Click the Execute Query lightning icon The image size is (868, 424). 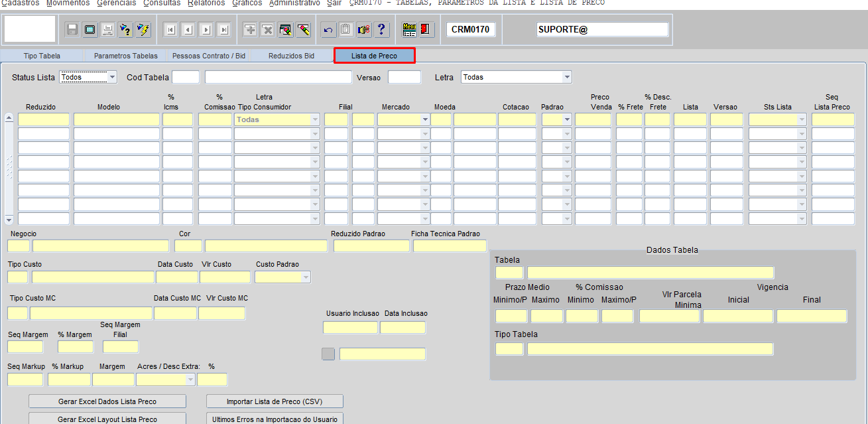(x=143, y=30)
